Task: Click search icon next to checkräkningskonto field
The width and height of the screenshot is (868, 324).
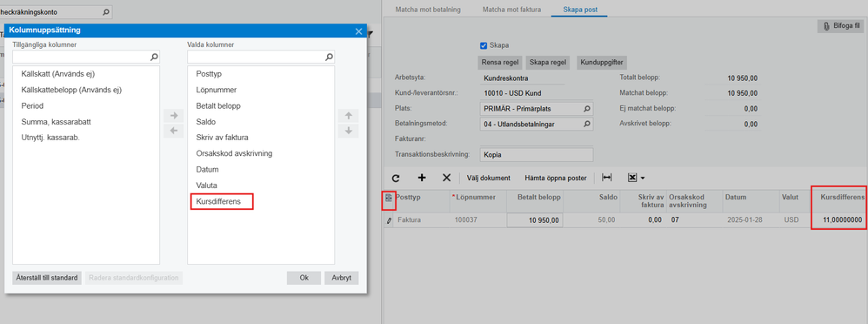Action: click(x=106, y=11)
